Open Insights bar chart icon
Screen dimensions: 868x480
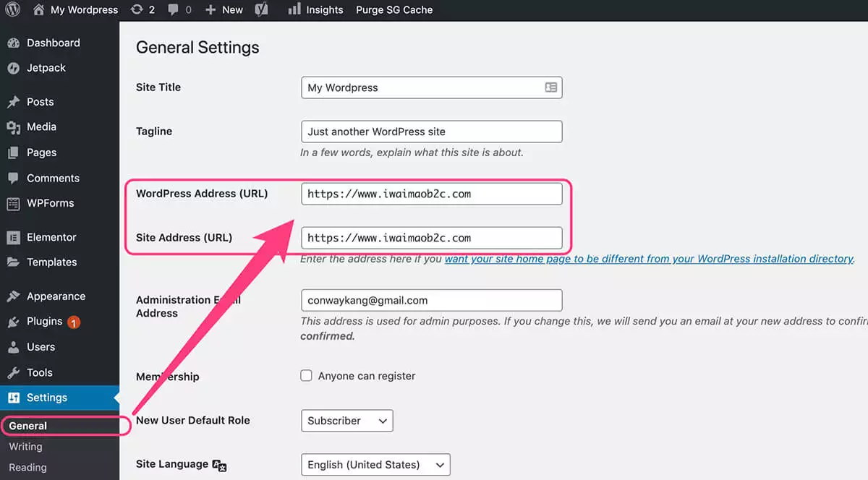[294, 10]
